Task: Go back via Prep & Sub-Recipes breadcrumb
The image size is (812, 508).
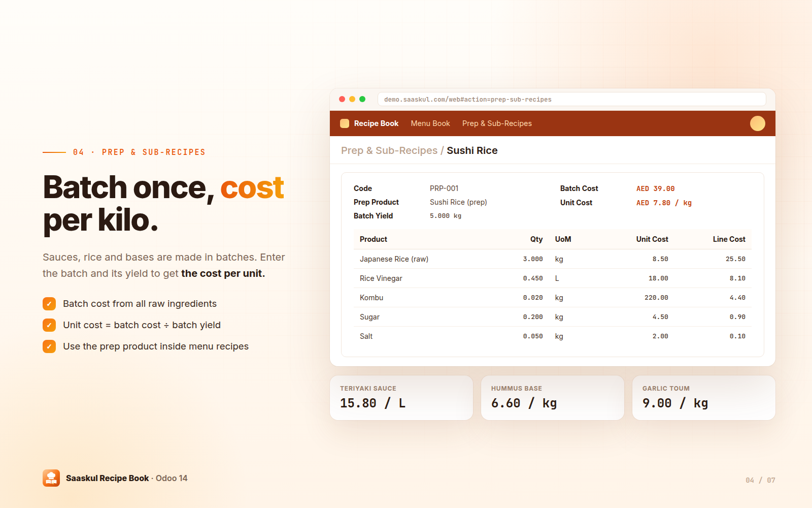Action: pyautogui.click(x=389, y=150)
